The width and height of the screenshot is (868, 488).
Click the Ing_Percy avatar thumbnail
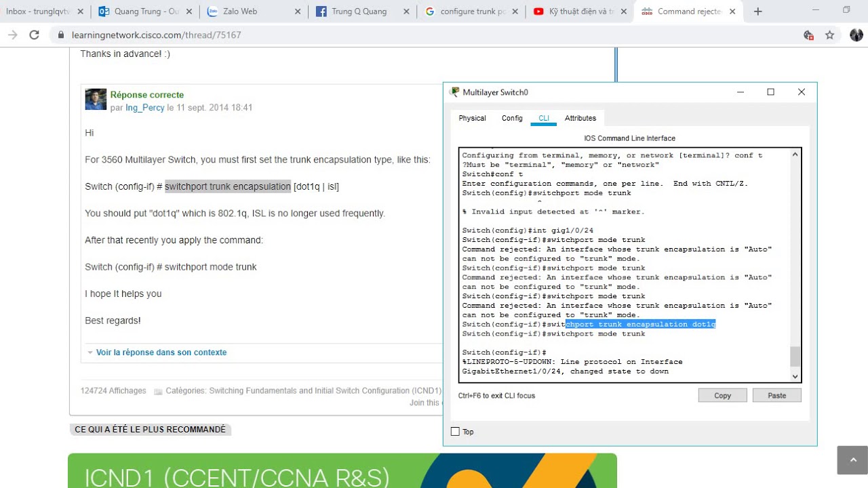[96, 99]
